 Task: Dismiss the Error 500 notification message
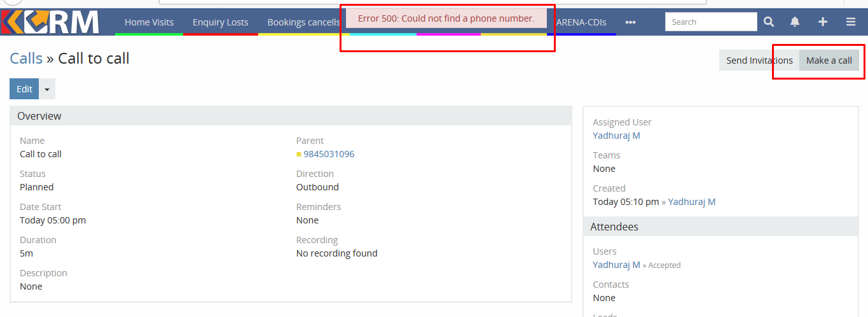(x=446, y=18)
